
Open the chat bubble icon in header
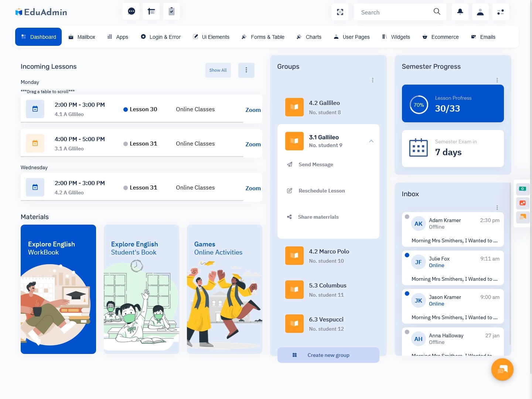point(132,11)
